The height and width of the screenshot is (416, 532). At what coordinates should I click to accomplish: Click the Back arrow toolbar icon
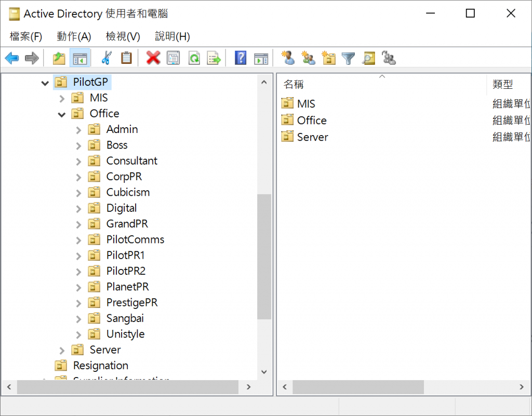[x=12, y=58]
